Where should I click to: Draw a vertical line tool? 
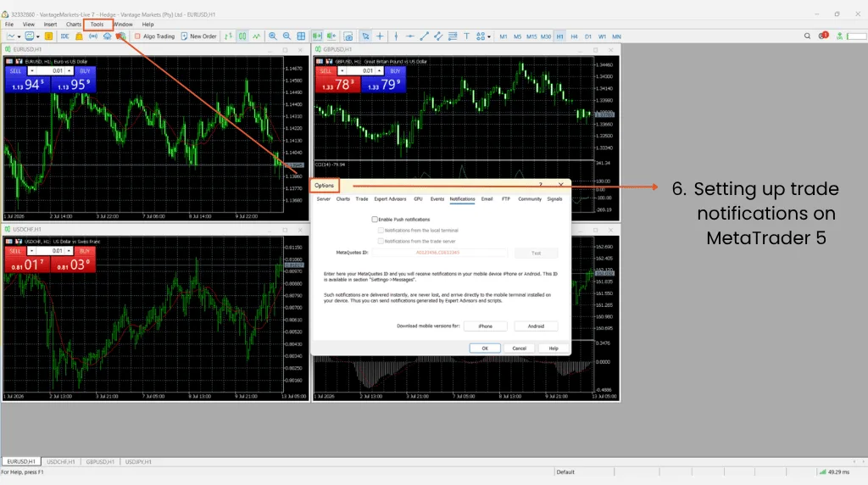point(396,36)
